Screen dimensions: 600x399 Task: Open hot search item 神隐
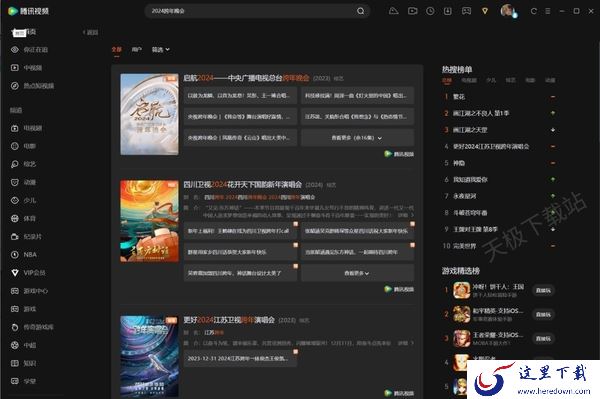[x=459, y=163]
